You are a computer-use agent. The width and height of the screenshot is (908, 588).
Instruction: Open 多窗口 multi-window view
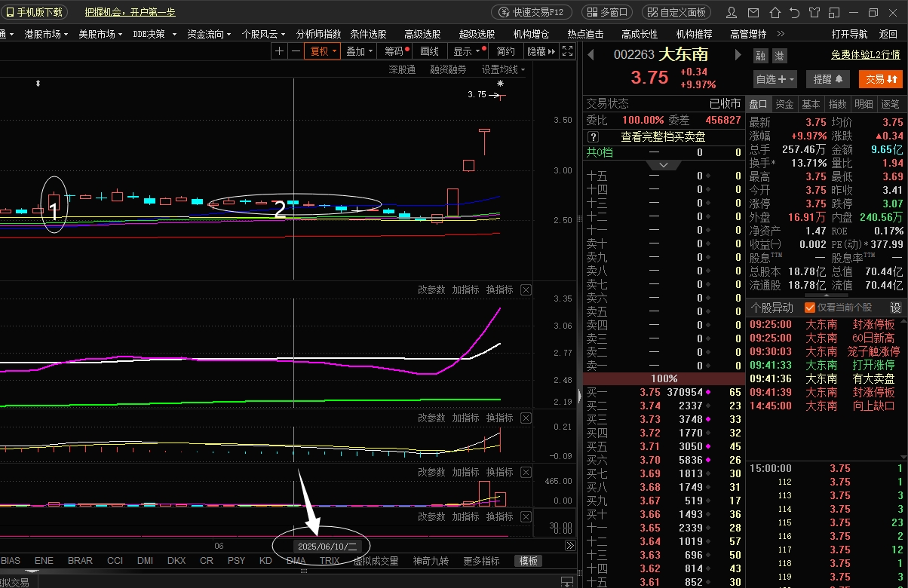607,12
